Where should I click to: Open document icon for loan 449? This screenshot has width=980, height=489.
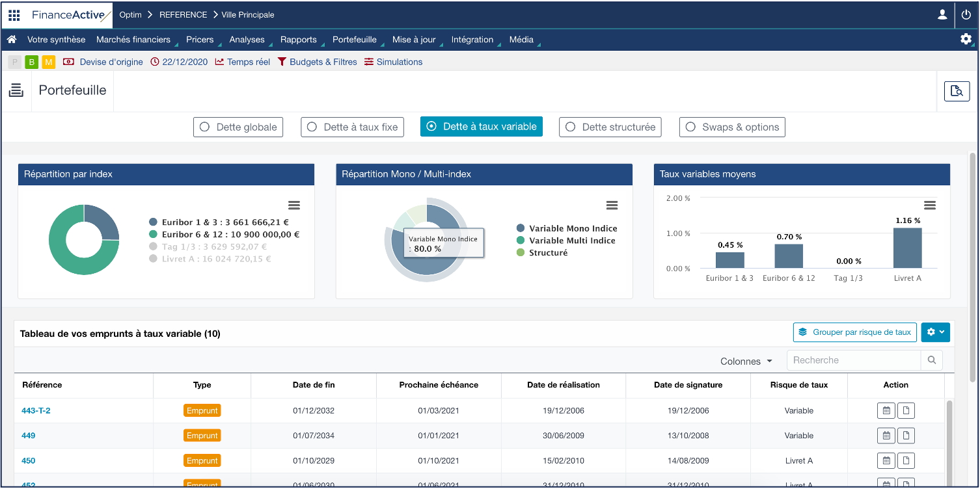[x=906, y=436]
